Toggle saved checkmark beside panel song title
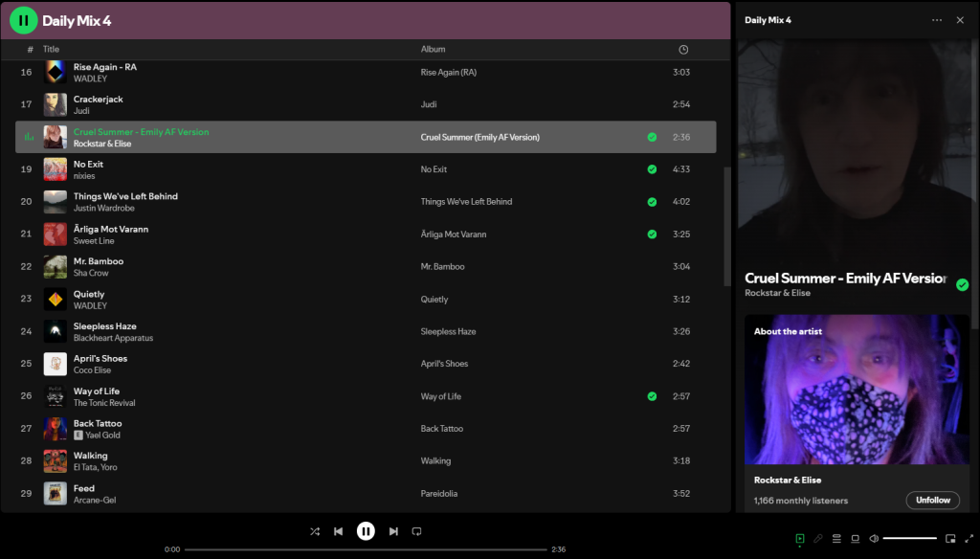 (963, 285)
